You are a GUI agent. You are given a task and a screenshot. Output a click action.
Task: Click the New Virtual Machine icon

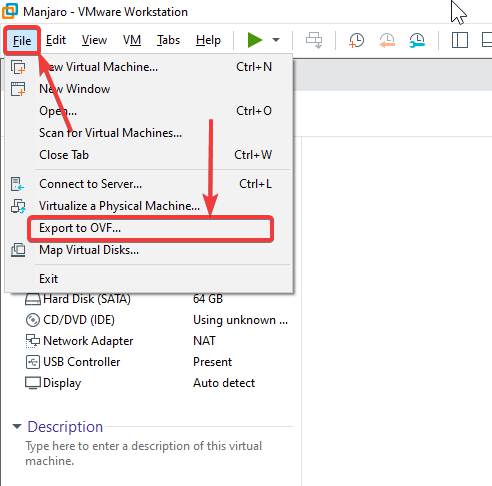pos(18,67)
